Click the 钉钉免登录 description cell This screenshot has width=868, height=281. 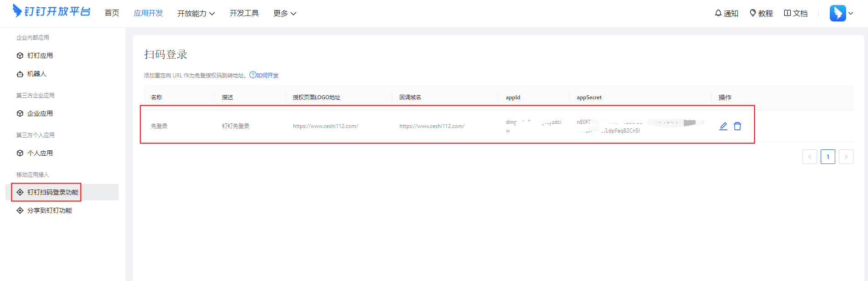click(236, 126)
